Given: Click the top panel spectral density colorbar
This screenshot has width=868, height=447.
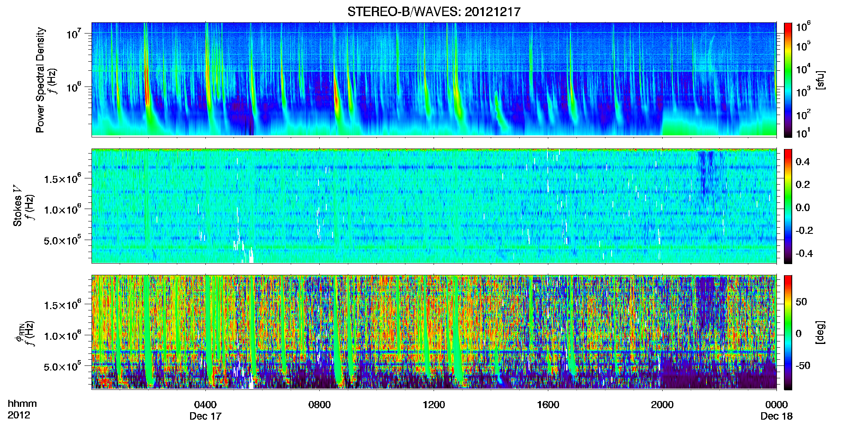Looking at the screenshot, I should point(788,79).
